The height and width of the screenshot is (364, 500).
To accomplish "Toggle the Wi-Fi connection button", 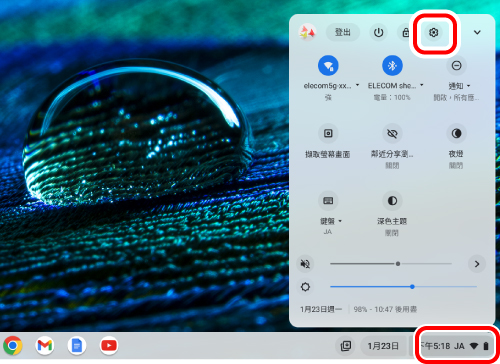I will (x=328, y=66).
